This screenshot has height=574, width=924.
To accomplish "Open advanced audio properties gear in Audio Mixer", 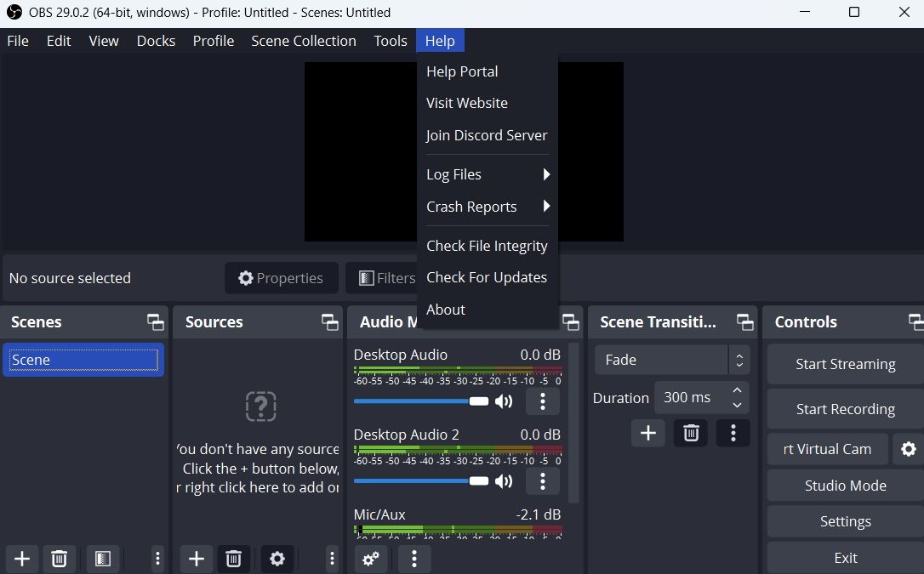I will (x=370, y=559).
